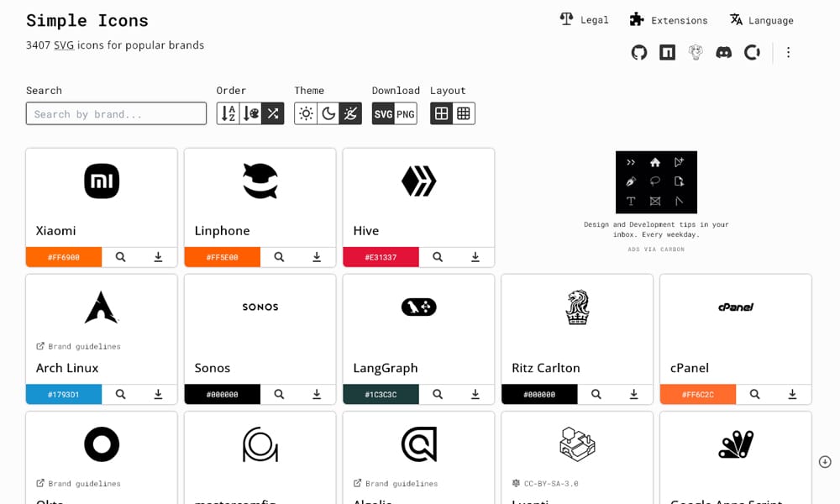Open the Language menu
The width and height of the screenshot is (840, 504).
tap(761, 20)
